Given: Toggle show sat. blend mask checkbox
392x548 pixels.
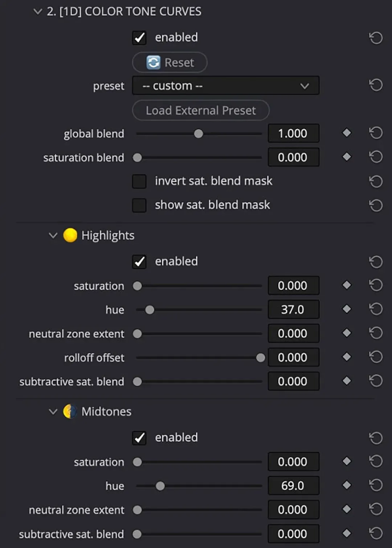Looking at the screenshot, I should (x=139, y=205).
